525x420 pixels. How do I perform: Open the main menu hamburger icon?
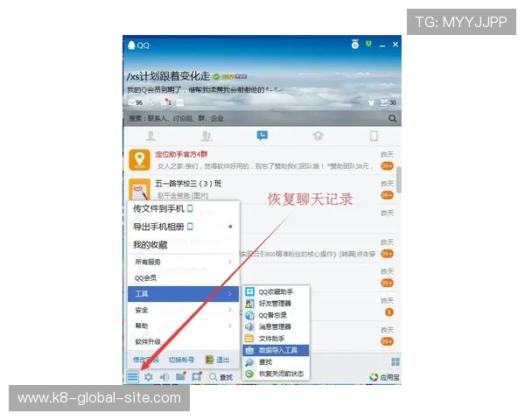click(x=132, y=377)
